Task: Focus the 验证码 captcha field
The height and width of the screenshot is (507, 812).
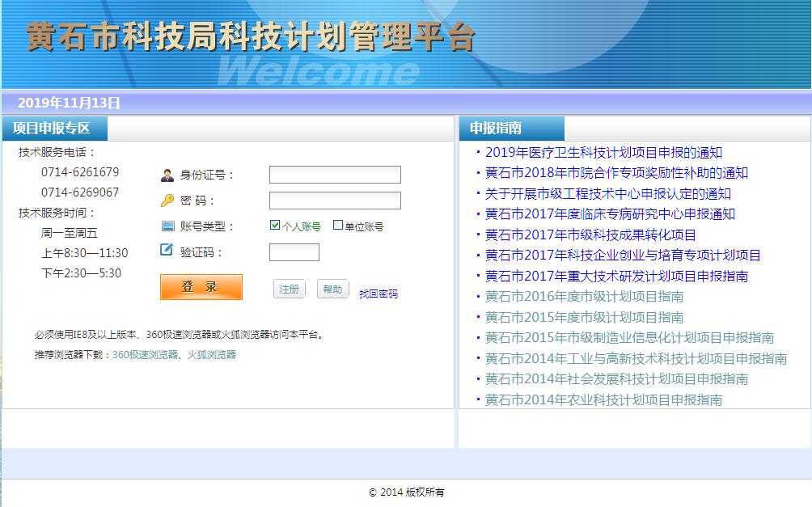Action: point(294,252)
